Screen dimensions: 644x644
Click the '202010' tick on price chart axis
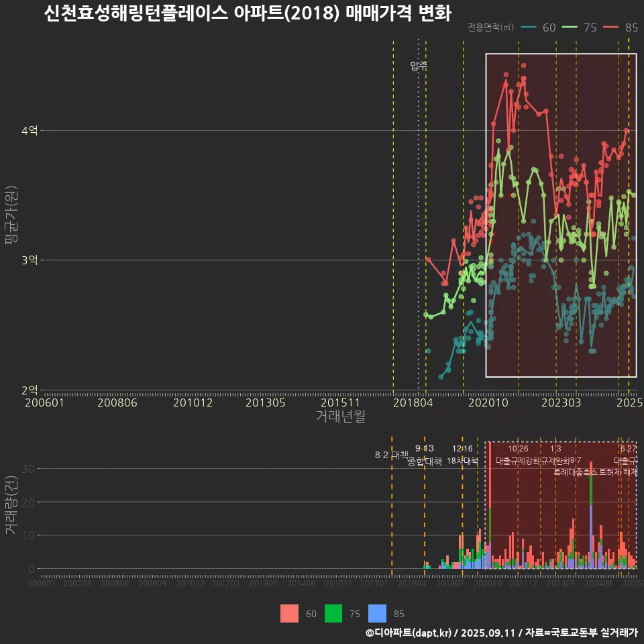pyautogui.click(x=488, y=402)
